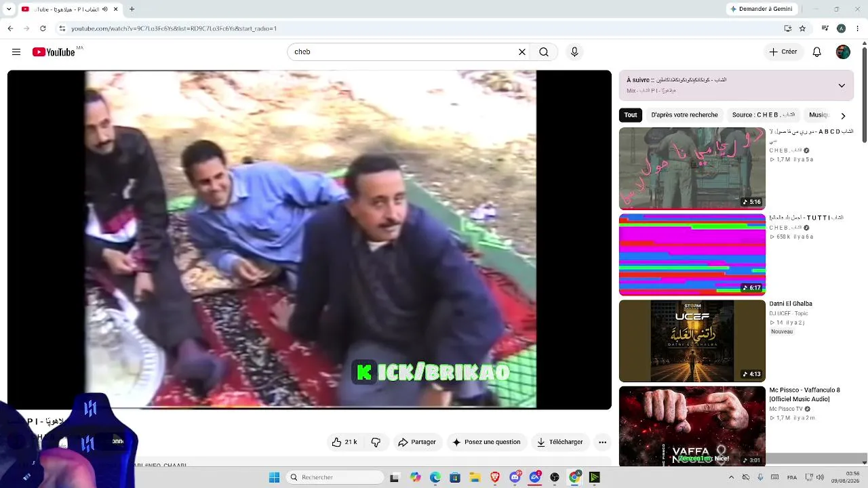Show more filter chips with the arrow
868x488 pixels.
click(x=843, y=115)
